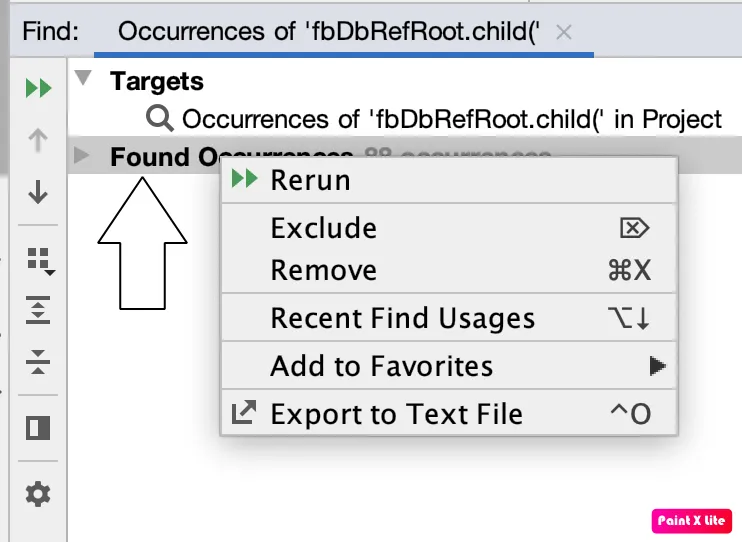This screenshot has width=742, height=542.
Task: Open the Group By options icon
Action: (x=40, y=261)
